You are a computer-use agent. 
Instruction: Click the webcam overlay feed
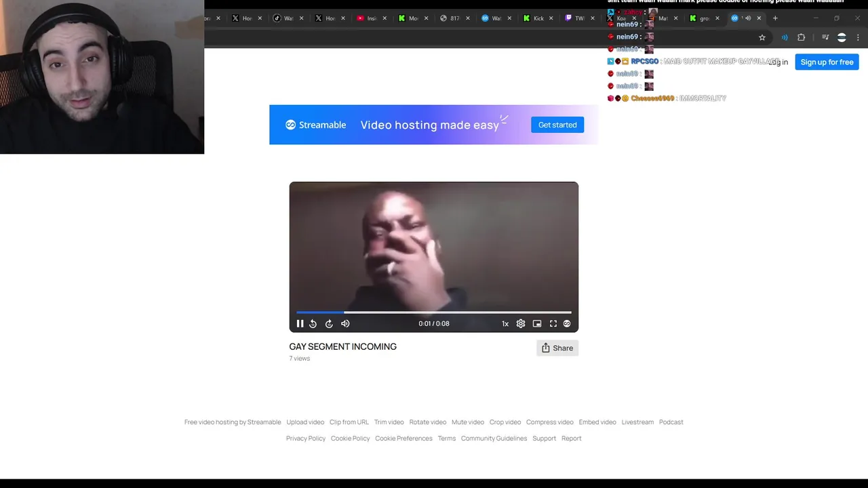pos(102,77)
